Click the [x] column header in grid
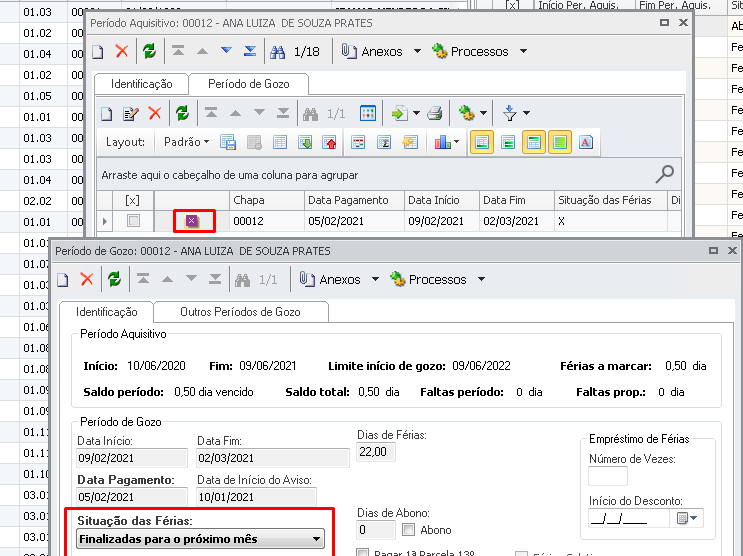Image resolution: width=743 pixels, height=556 pixels. 133,200
